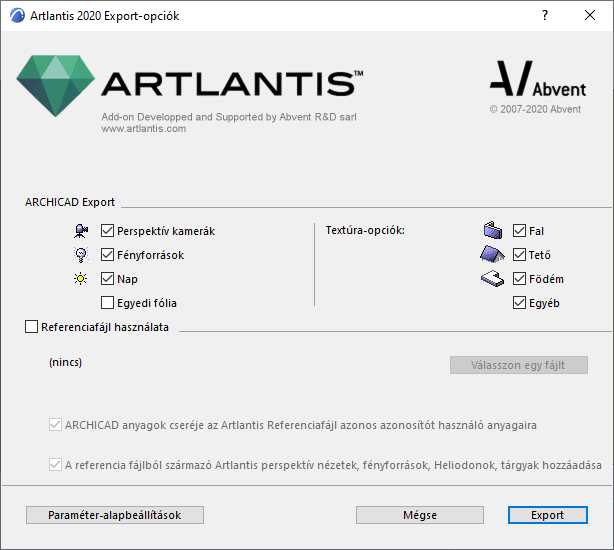Viewport: 614px width, 550px height.
Task: Toggle the Egyéb texture checkbox
Action: point(519,303)
